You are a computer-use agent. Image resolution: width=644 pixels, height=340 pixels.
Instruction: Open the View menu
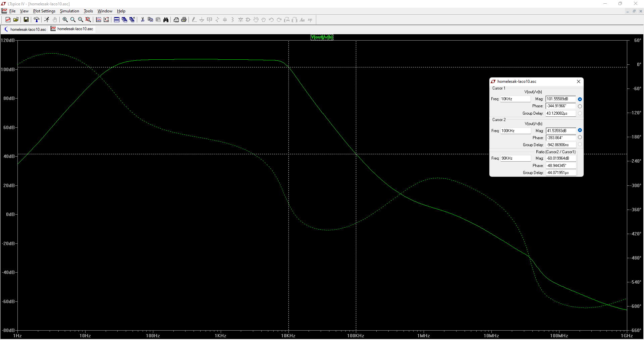click(24, 11)
